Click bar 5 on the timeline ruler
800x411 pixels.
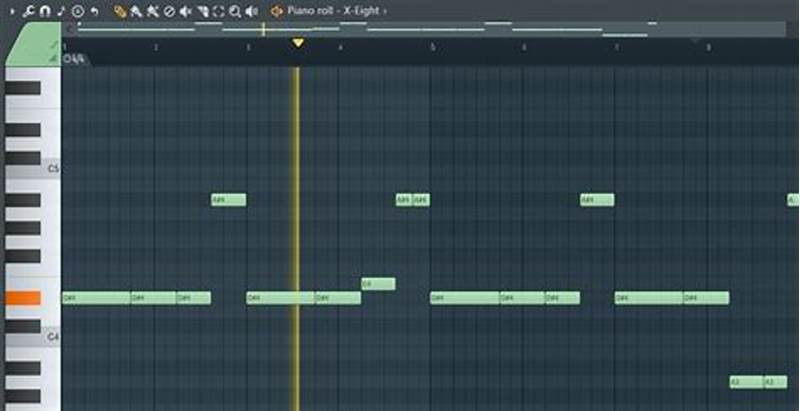(433, 47)
